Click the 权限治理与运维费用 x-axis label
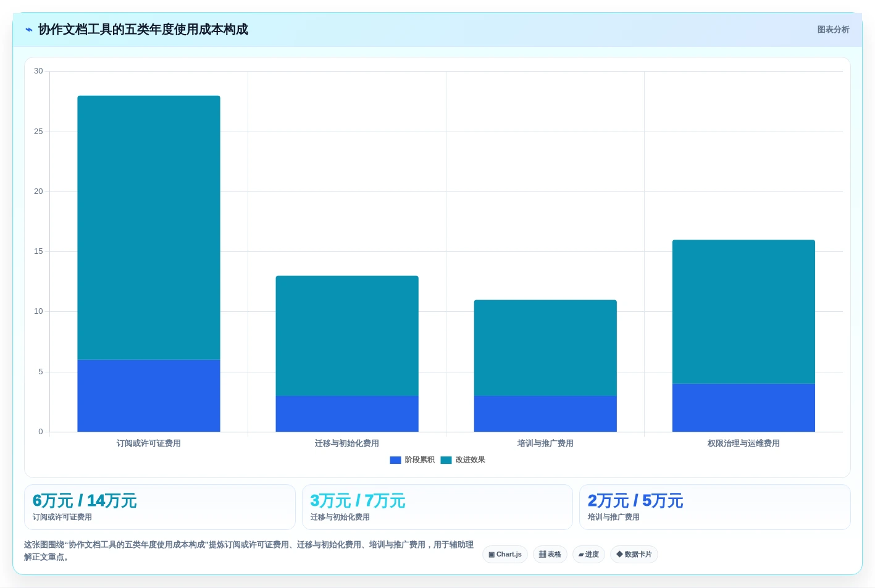The image size is (875, 588). [743, 443]
